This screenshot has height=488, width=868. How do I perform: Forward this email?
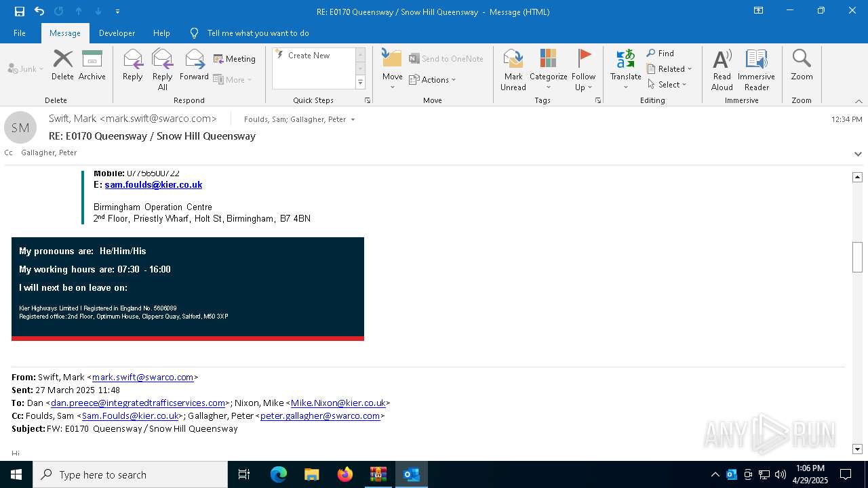click(x=194, y=66)
